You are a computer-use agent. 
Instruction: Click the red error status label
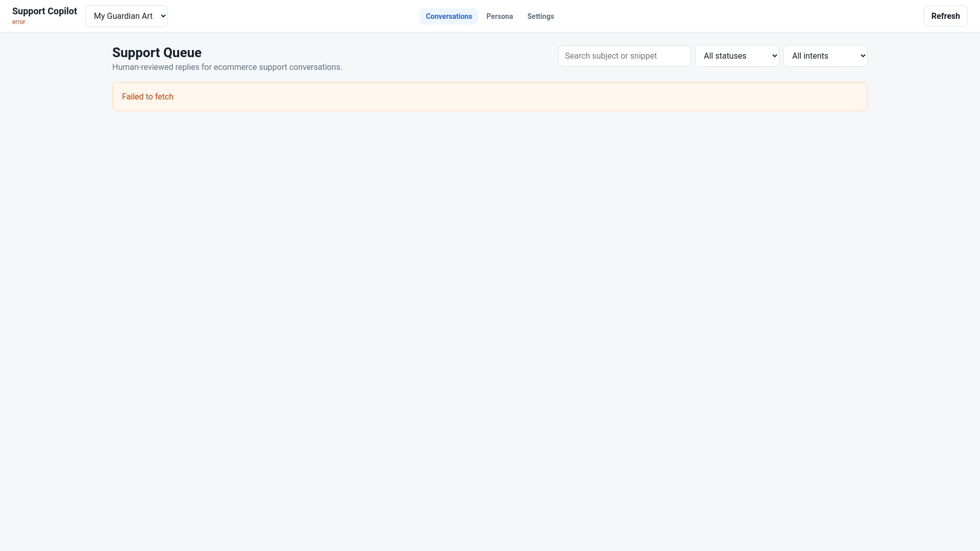pyautogui.click(x=18, y=22)
